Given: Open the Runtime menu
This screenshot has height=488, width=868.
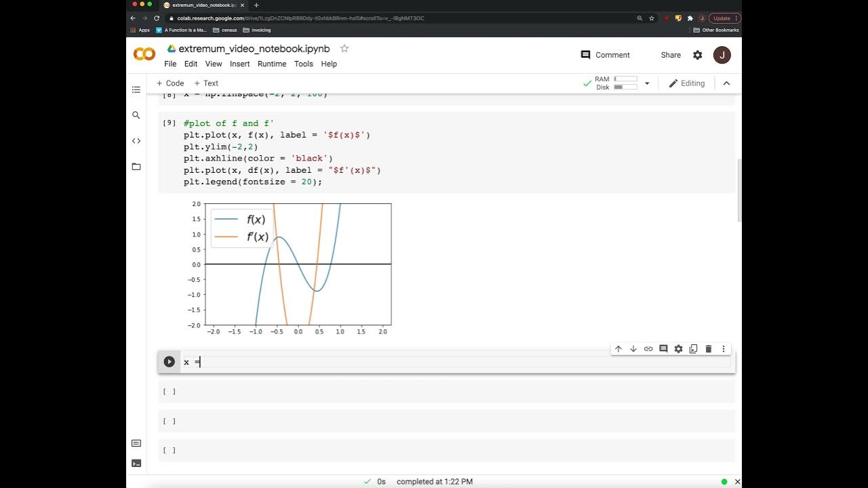Looking at the screenshot, I should (x=272, y=64).
